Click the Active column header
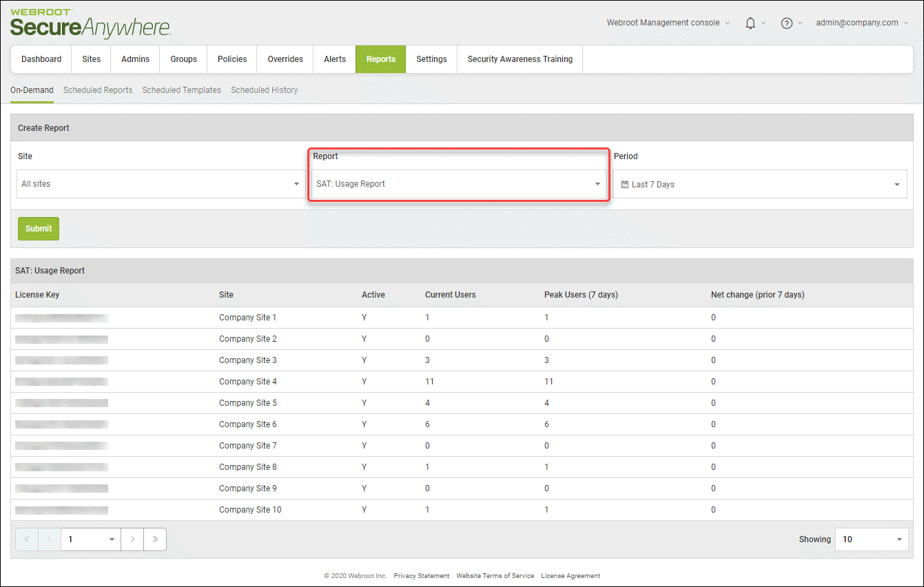 (373, 295)
